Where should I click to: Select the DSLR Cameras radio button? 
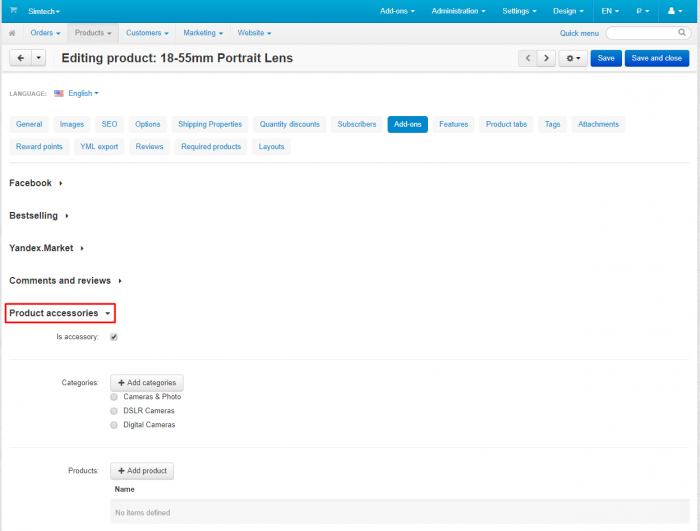[x=114, y=411]
